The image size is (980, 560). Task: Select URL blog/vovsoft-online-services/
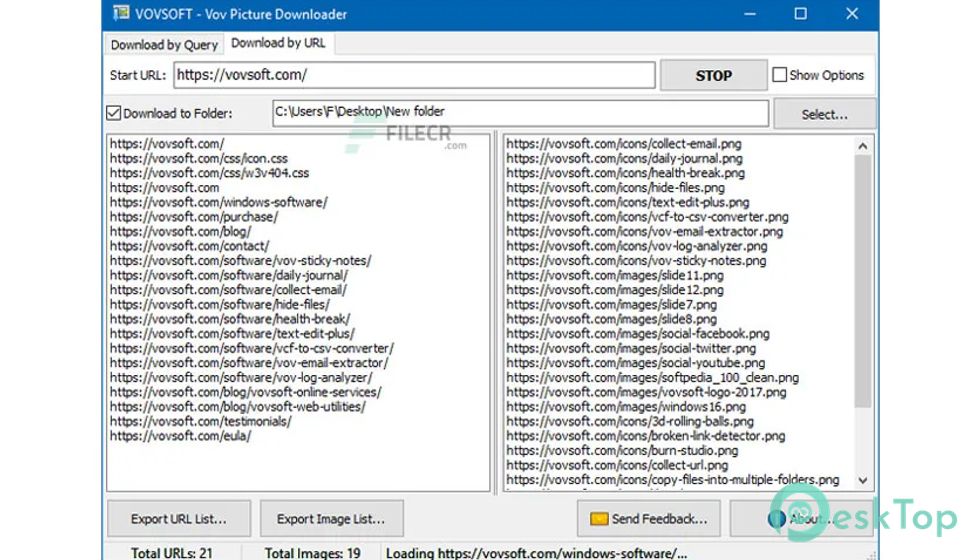pos(246,392)
